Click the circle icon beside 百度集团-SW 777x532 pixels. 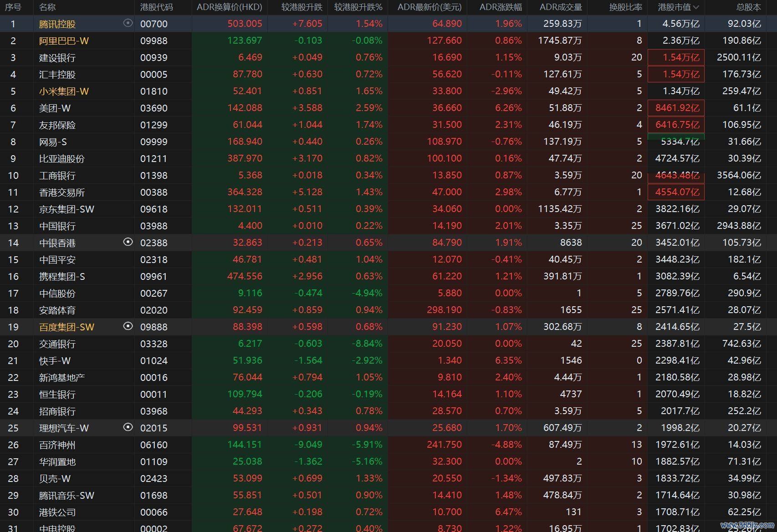(128, 326)
